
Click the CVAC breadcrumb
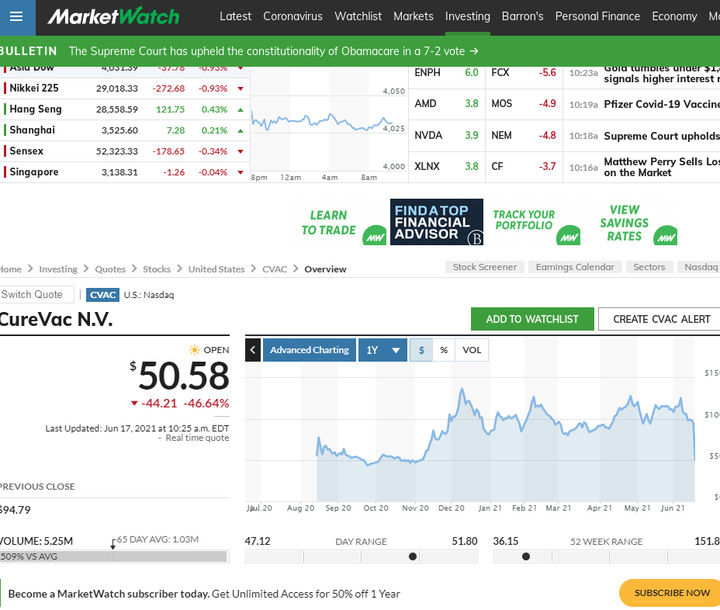275,269
